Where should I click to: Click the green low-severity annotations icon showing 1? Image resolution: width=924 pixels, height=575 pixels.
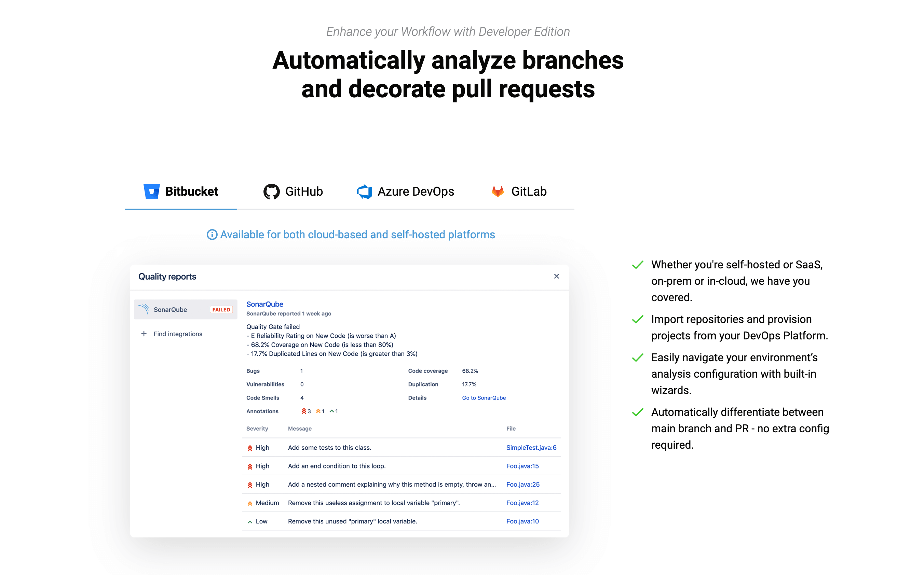coord(332,411)
